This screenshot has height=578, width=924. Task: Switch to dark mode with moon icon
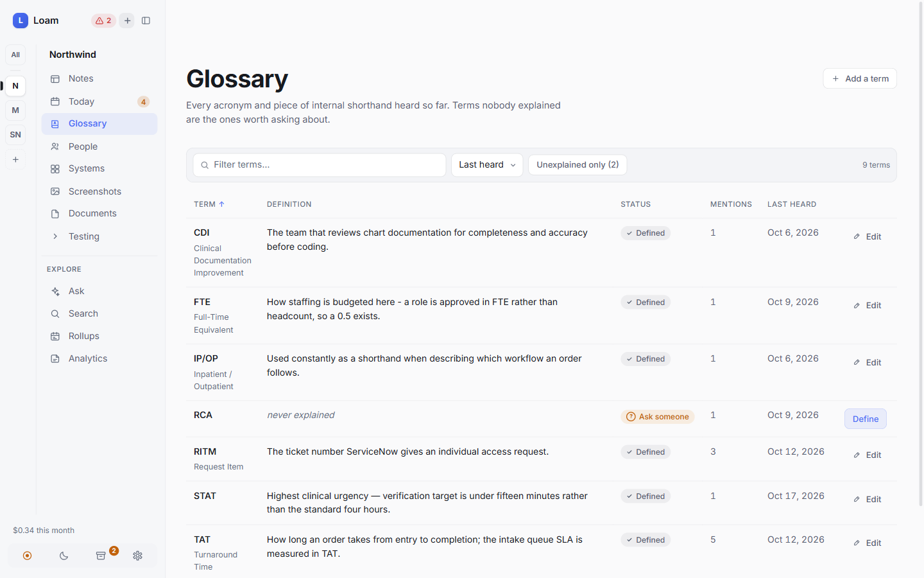pos(64,556)
